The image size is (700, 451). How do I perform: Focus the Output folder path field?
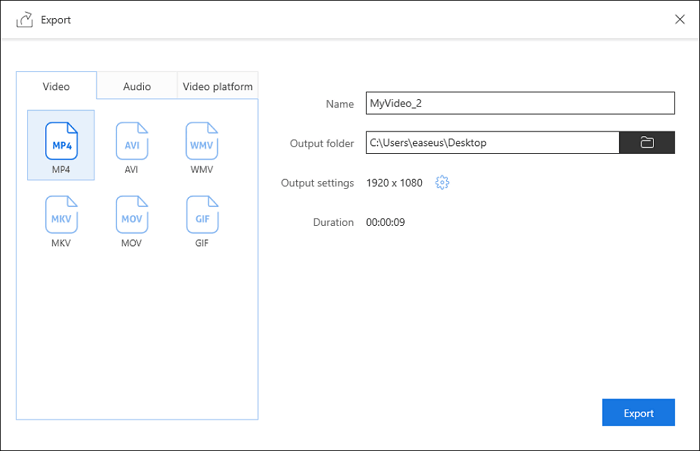click(x=492, y=143)
